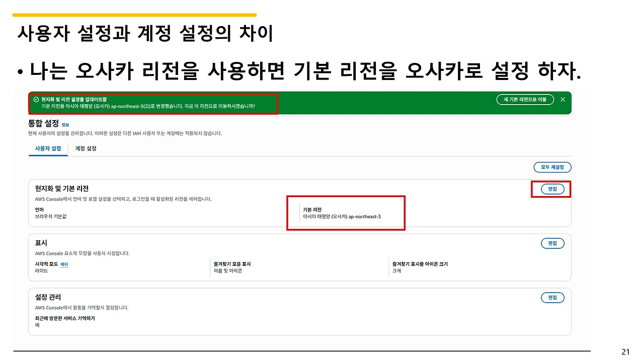Click the 베타 badge next to 시각적 모드
The height and width of the screenshot is (362, 644).
point(64,263)
